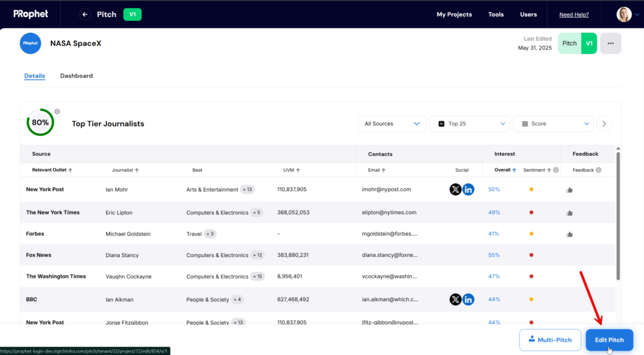Screen dimensions: 644x355
Task: Click the BBC outlet cell
Action: pyautogui.click(x=31, y=300)
